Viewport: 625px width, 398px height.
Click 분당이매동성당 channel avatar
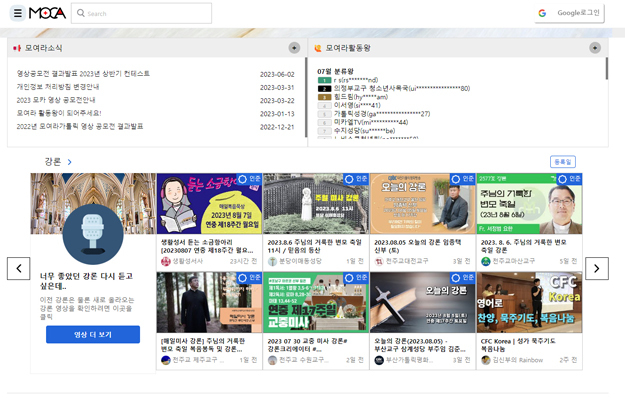(272, 261)
